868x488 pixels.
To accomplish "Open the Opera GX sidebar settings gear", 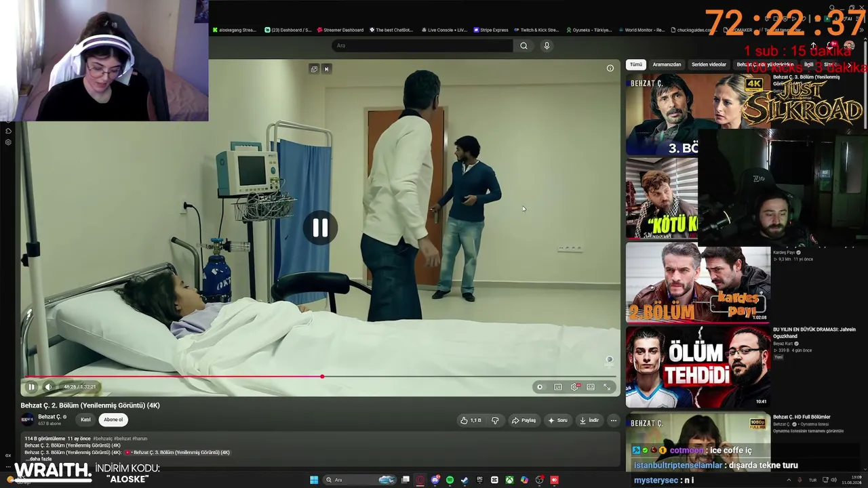I will coord(8,142).
